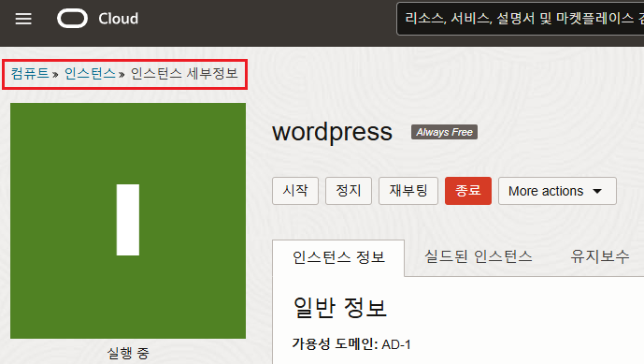Open the hamburger navigation menu
The image size is (644, 364).
click(x=23, y=19)
